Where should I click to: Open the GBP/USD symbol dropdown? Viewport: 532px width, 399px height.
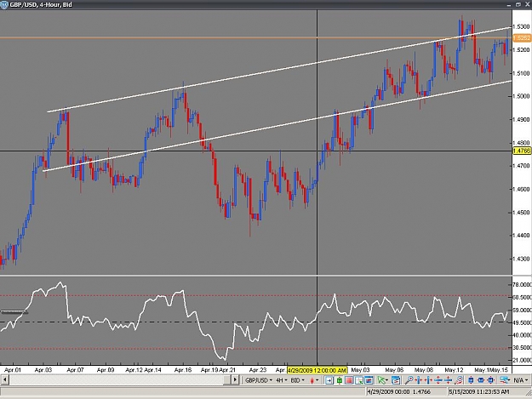coord(259,380)
